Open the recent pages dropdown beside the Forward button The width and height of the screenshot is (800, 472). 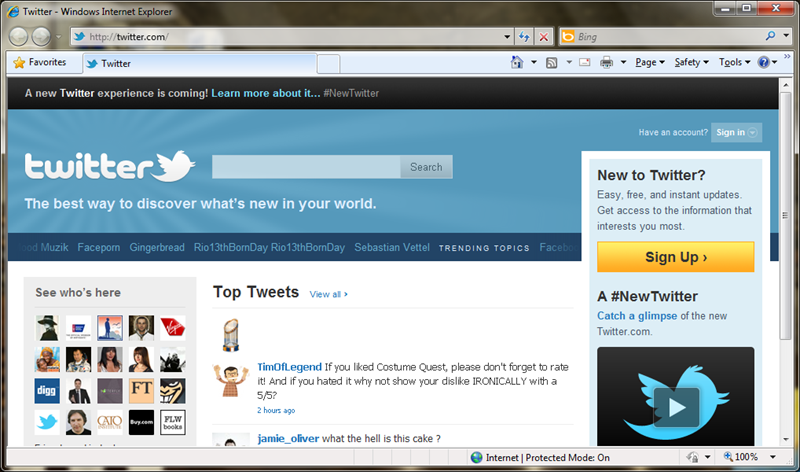(58, 37)
